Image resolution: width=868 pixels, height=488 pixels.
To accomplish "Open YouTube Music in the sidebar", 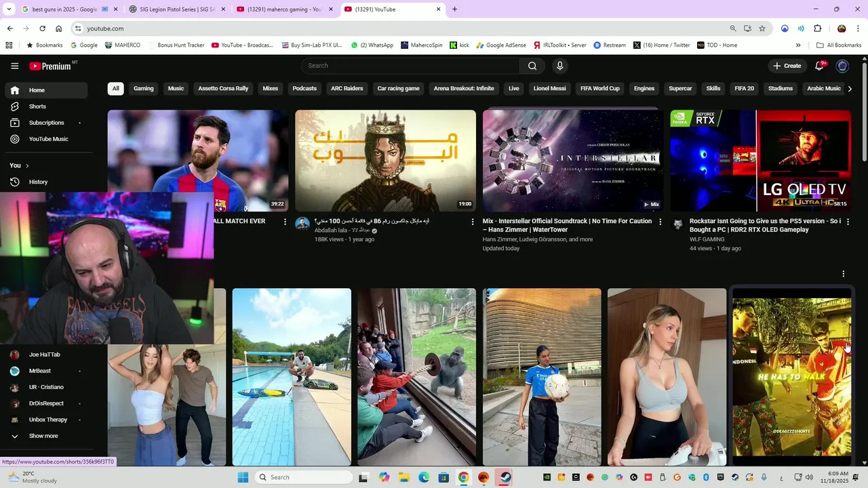I will [46, 139].
